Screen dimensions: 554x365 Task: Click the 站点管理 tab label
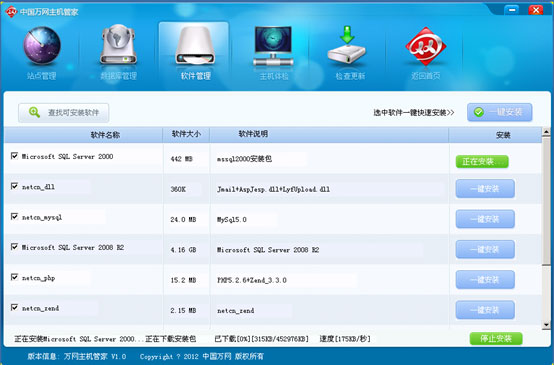(41, 76)
